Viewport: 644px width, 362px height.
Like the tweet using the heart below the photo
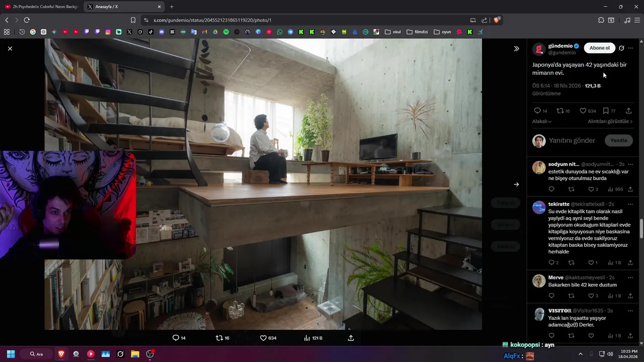[263, 338]
